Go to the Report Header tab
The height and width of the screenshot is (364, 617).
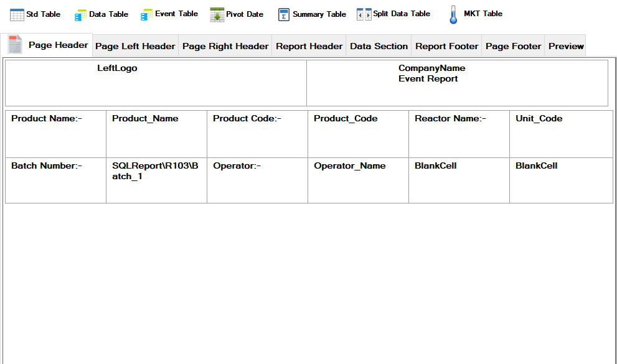click(x=309, y=46)
